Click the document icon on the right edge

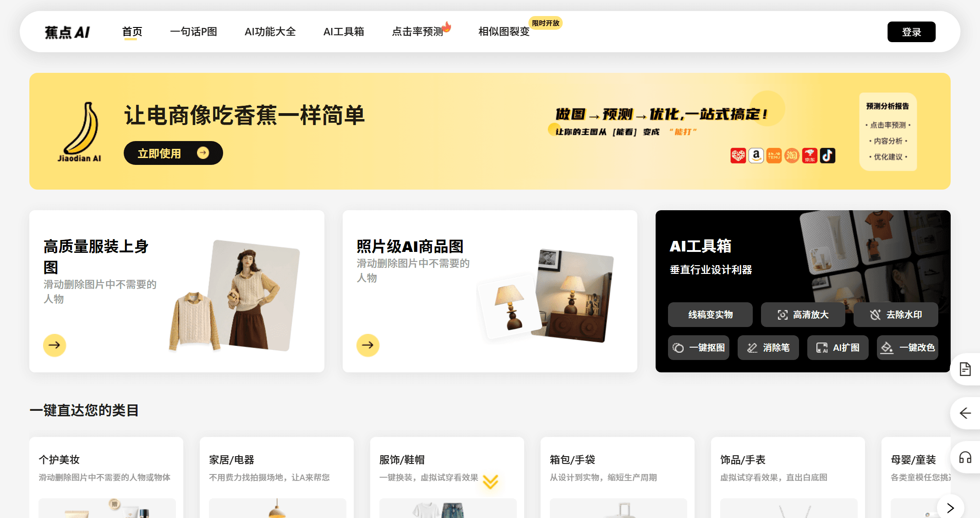[966, 369]
